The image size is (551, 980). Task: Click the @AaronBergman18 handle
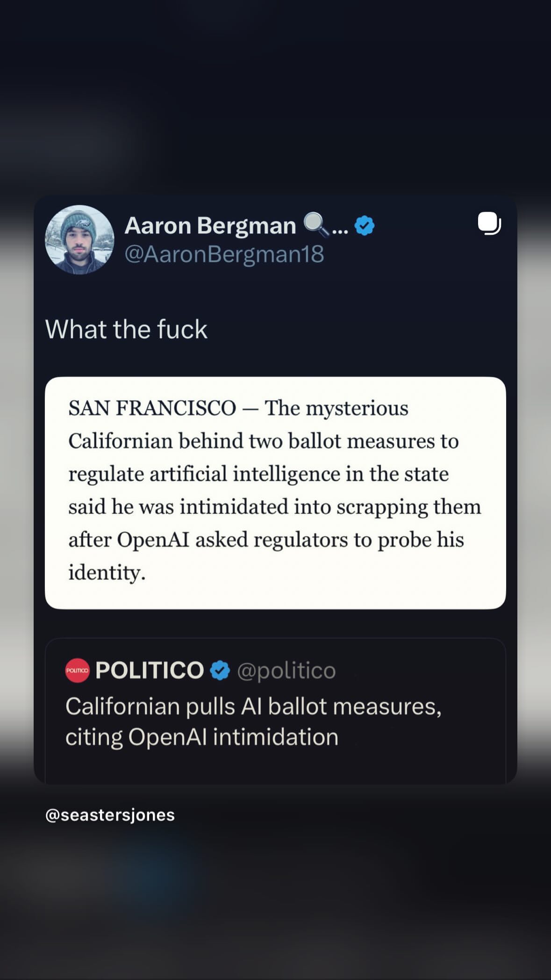click(x=224, y=254)
